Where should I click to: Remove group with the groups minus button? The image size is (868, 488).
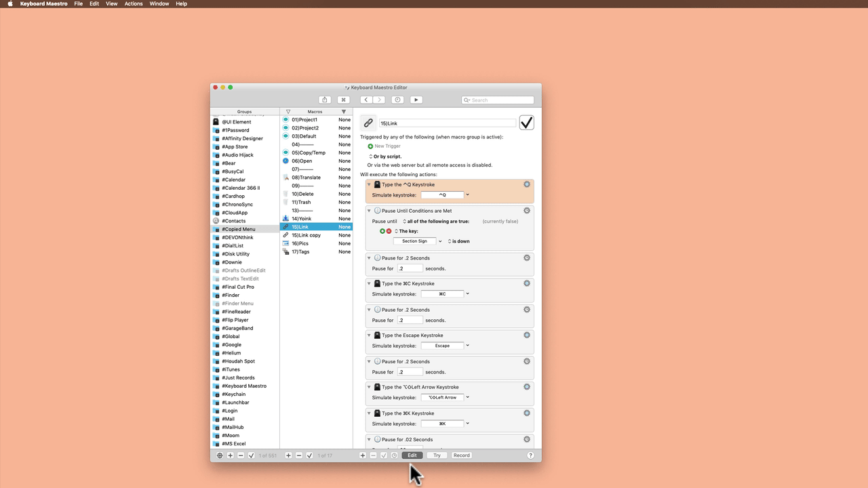tap(241, 455)
